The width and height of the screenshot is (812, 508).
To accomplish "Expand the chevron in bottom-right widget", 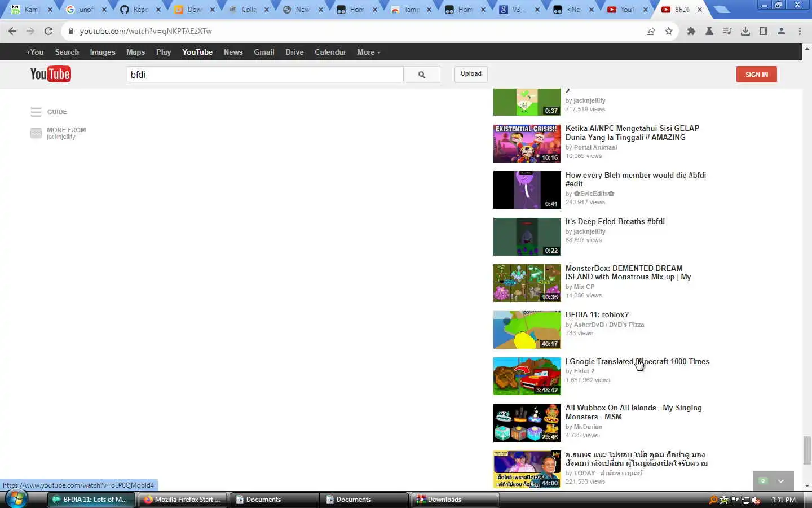I will point(781,481).
